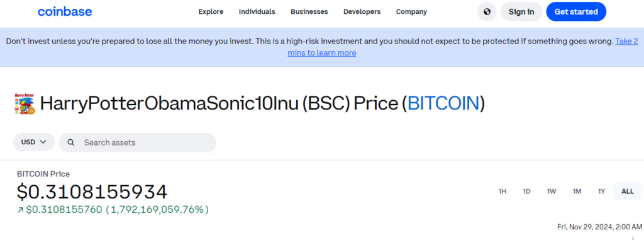Expand the USD currency dropdown
This screenshot has height=240, width=644.
point(34,142)
